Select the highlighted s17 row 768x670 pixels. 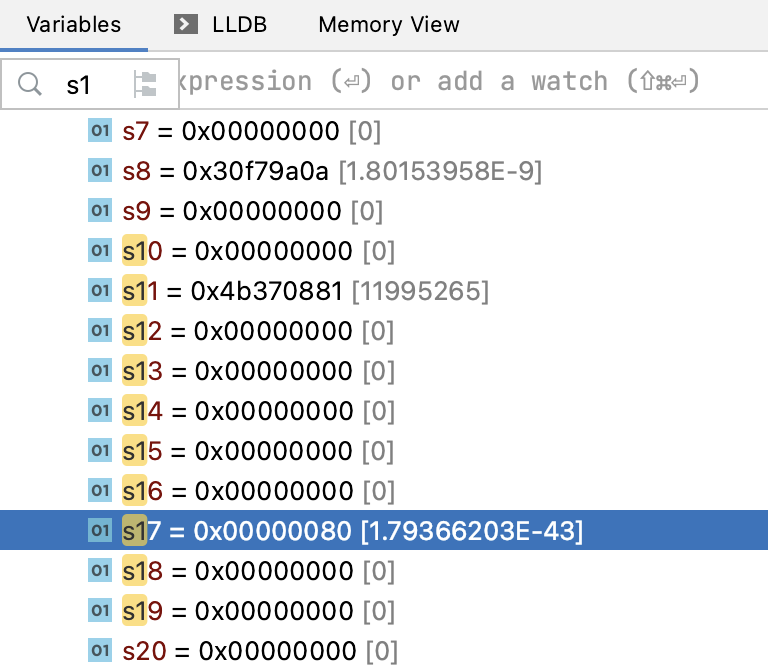[x=351, y=530]
